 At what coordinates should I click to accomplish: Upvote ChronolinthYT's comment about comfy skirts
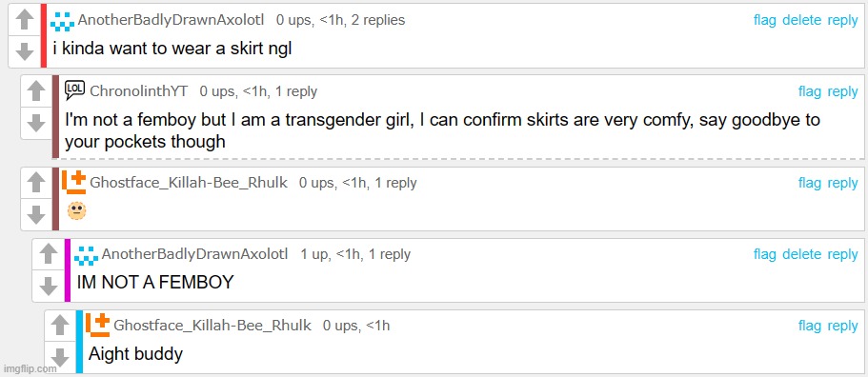point(36,91)
